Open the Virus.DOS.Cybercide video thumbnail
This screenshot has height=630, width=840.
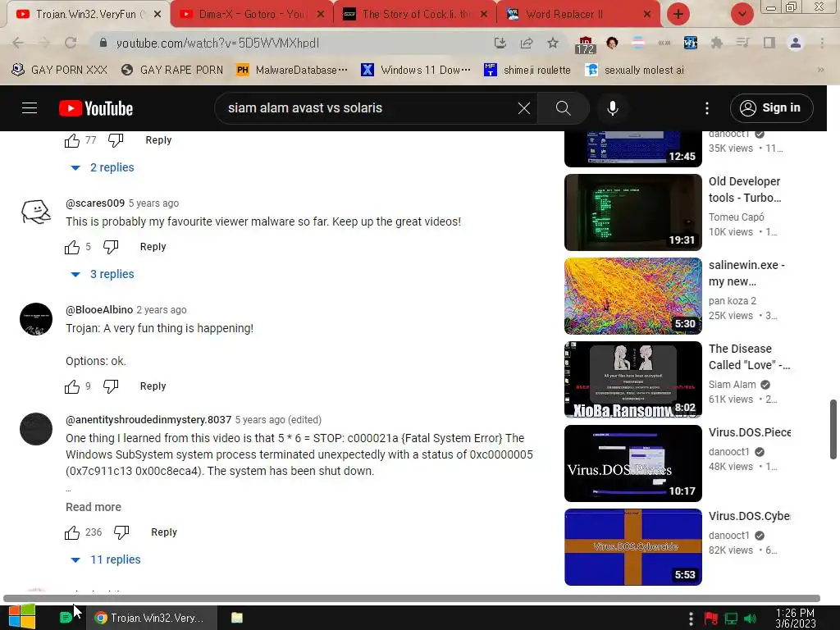point(632,547)
